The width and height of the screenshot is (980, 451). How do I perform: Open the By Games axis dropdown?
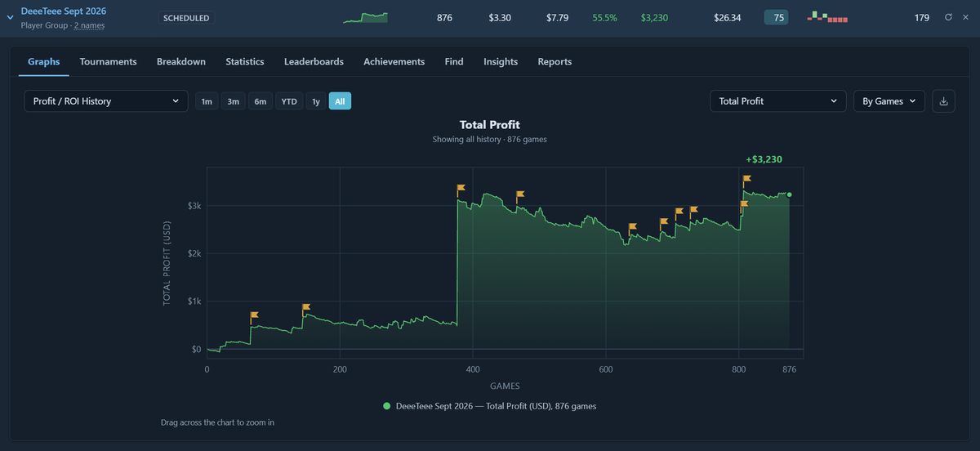(x=889, y=101)
